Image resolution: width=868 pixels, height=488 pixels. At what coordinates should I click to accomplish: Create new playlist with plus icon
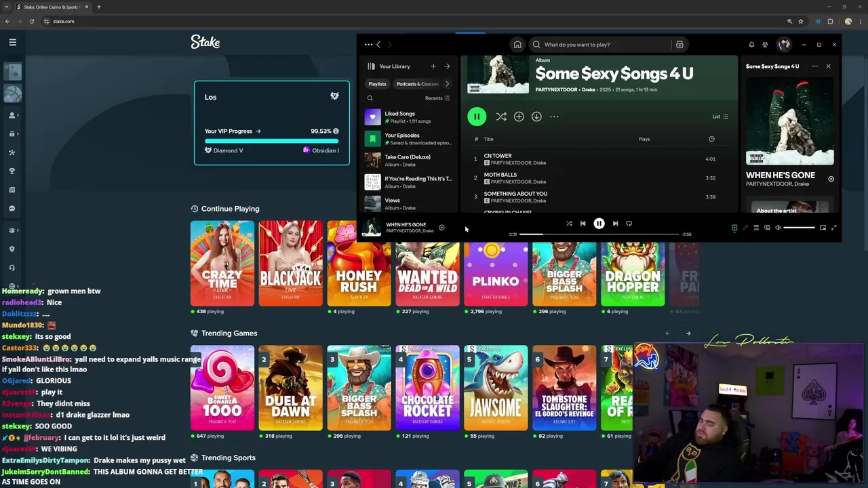pos(433,66)
